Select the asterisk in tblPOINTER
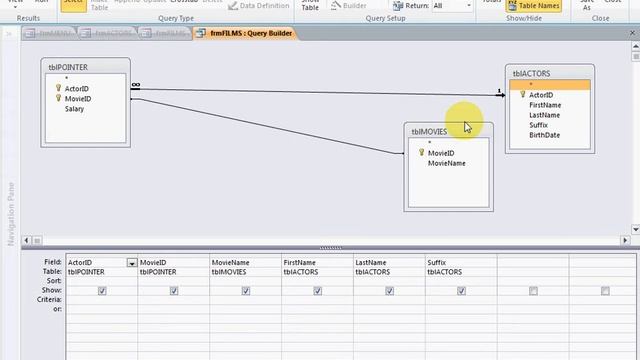The height and width of the screenshot is (360, 640). point(67,78)
